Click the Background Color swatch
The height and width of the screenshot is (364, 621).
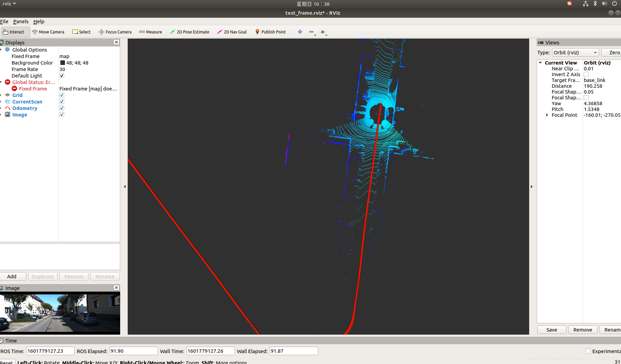click(62, 63)
